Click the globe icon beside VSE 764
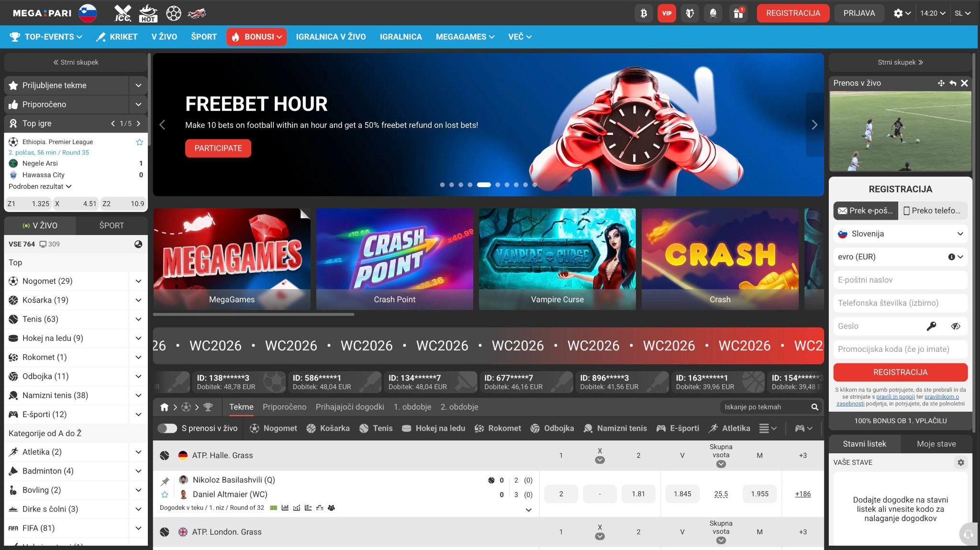Screen dimensions: 980x550 (x=138, y=244)
